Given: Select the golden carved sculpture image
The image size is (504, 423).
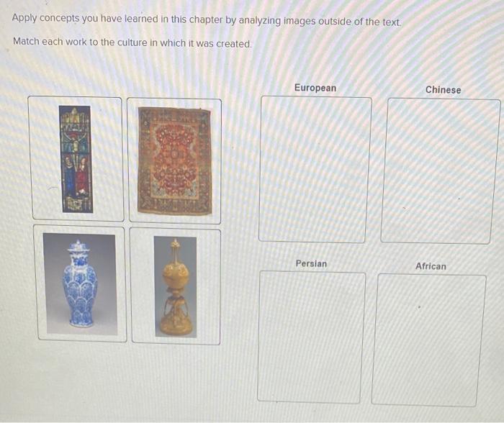Looking at the screenshot, I should 176,287.
